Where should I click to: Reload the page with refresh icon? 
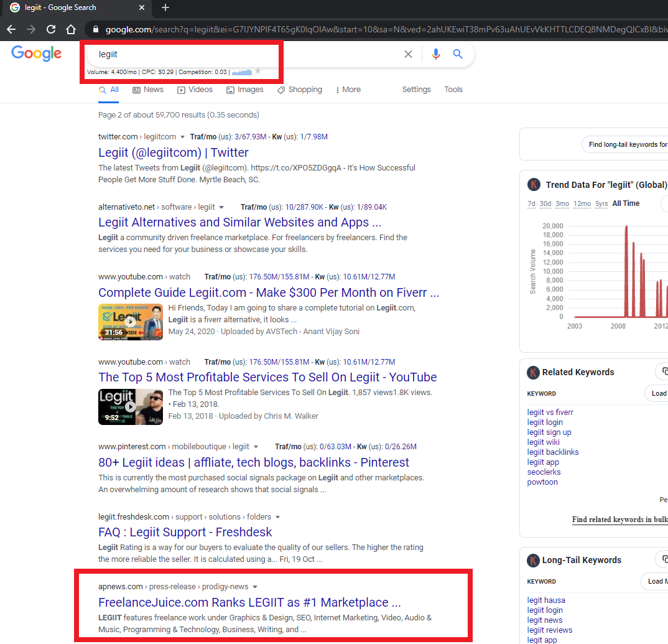(x=51, y=29)
